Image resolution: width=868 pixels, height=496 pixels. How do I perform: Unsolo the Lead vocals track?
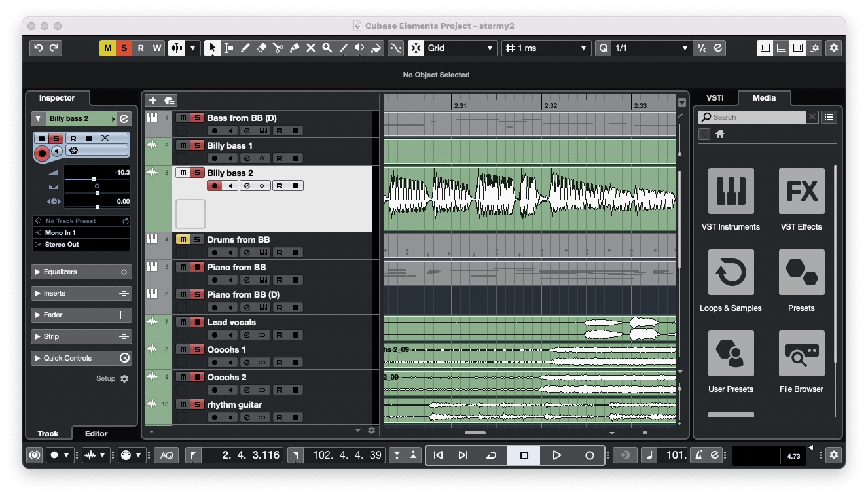point(197,322)
